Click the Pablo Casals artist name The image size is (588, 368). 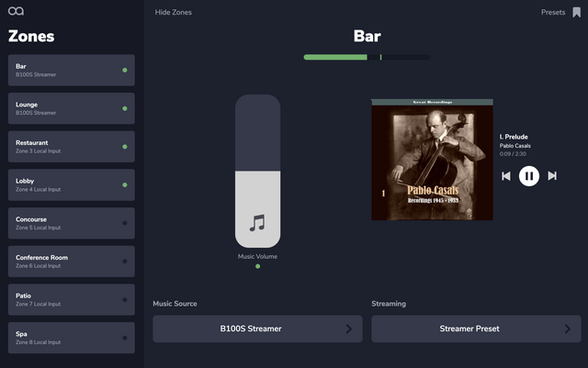514,146
